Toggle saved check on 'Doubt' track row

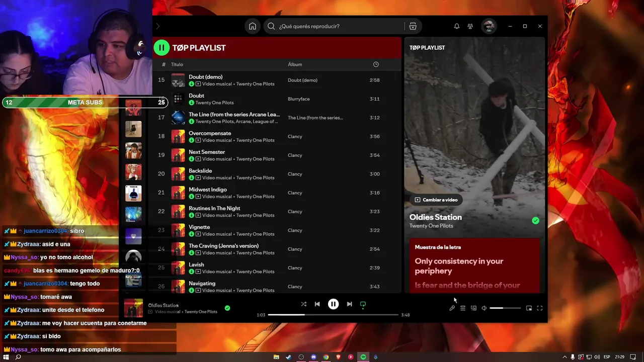coord(191,103)
